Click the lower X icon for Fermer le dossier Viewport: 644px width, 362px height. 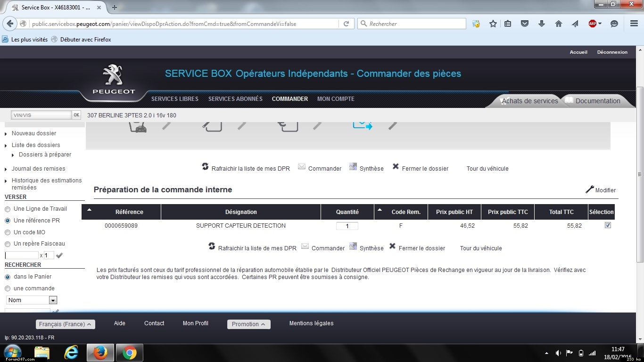pos(392,246)
